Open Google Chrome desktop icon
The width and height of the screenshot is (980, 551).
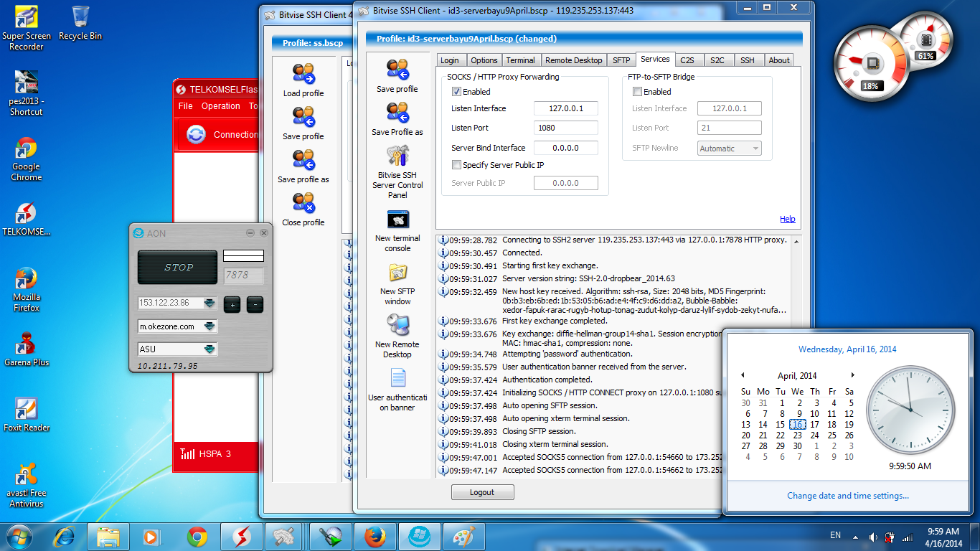[27, 159]
